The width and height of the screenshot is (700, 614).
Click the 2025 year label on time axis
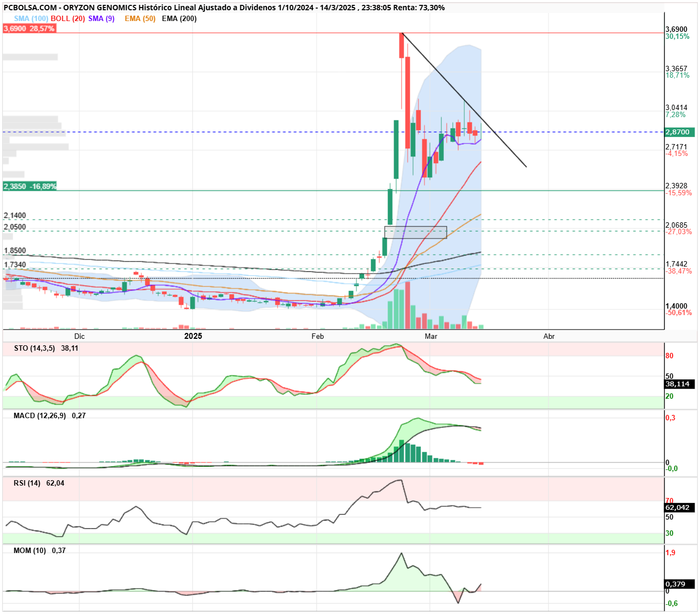pos(193,336)
